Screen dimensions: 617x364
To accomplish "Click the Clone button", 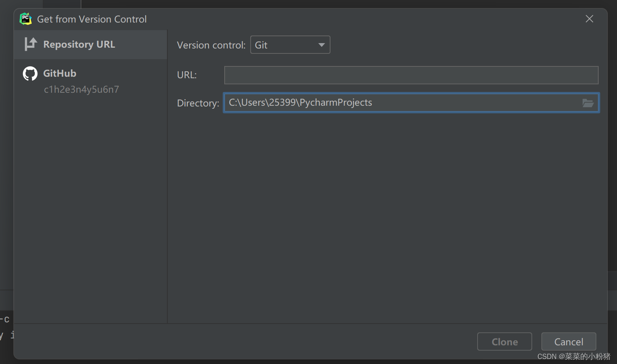I will tap(504, 341).
